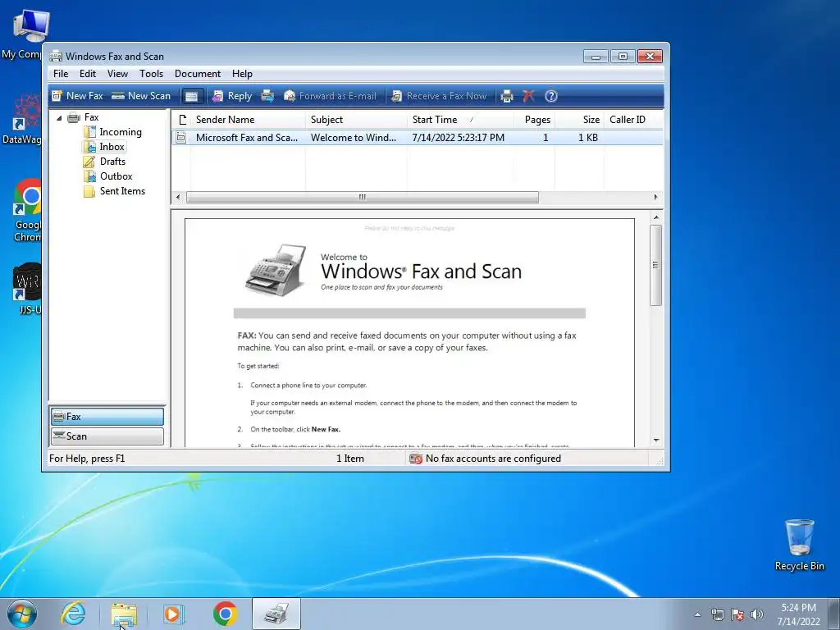Click the fax icon in message row
Image resolution: width=840 pixels, height=630 pixels.
(181, 138)
